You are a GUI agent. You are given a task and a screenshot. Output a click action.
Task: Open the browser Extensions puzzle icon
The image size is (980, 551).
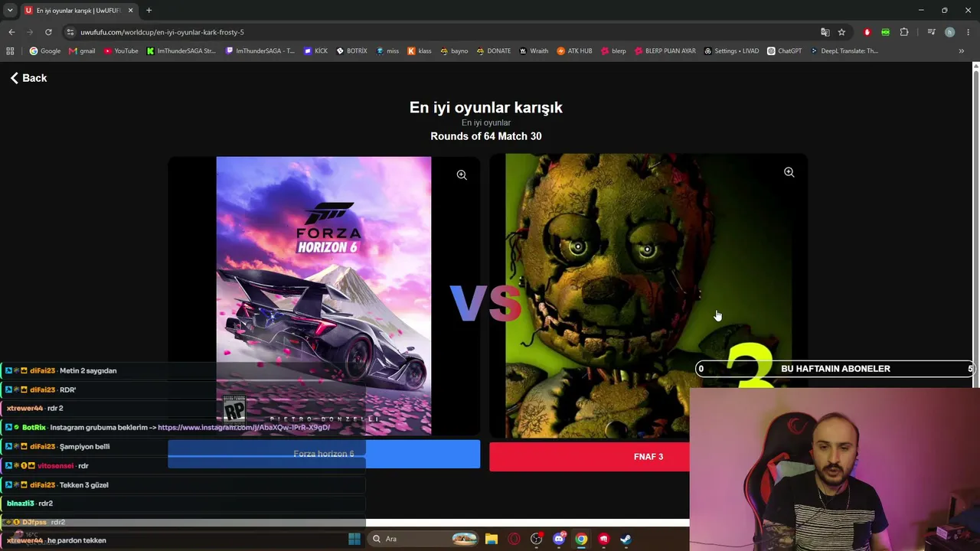[904, 32]
